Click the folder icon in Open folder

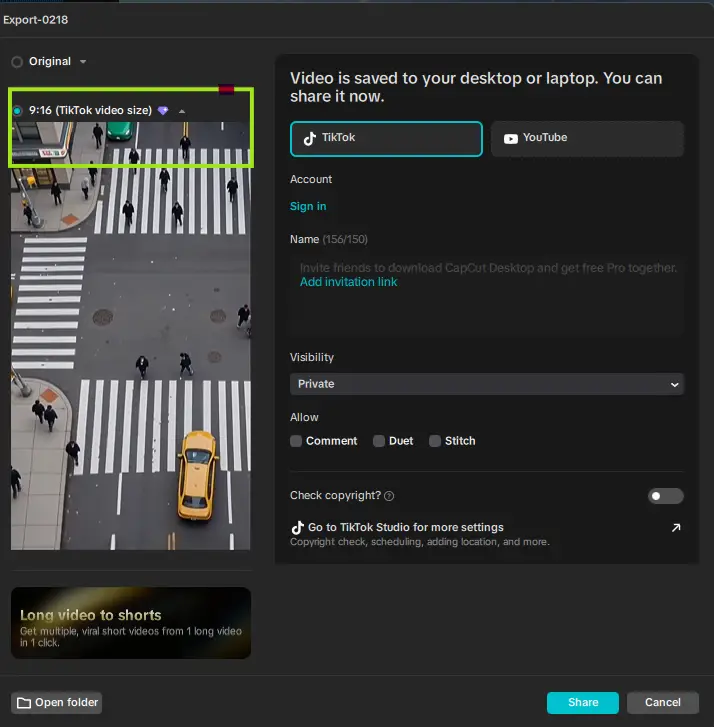[x=23, y=702]
